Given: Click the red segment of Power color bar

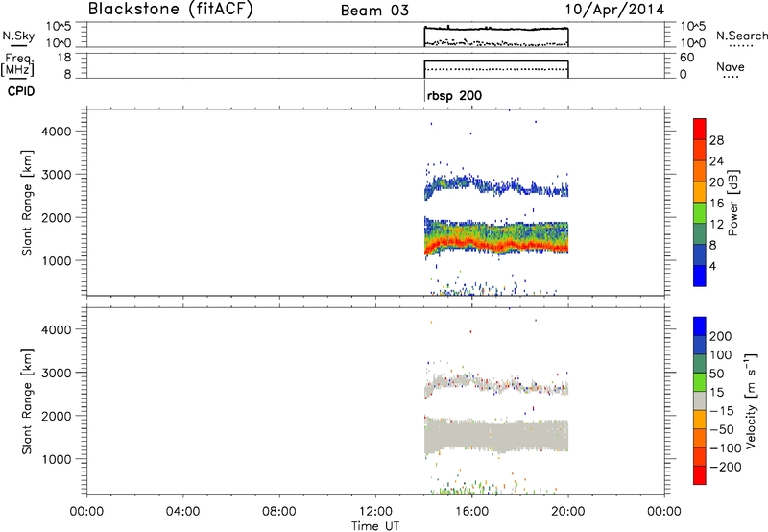Looking at the screenshot, I should pos(700,129).
